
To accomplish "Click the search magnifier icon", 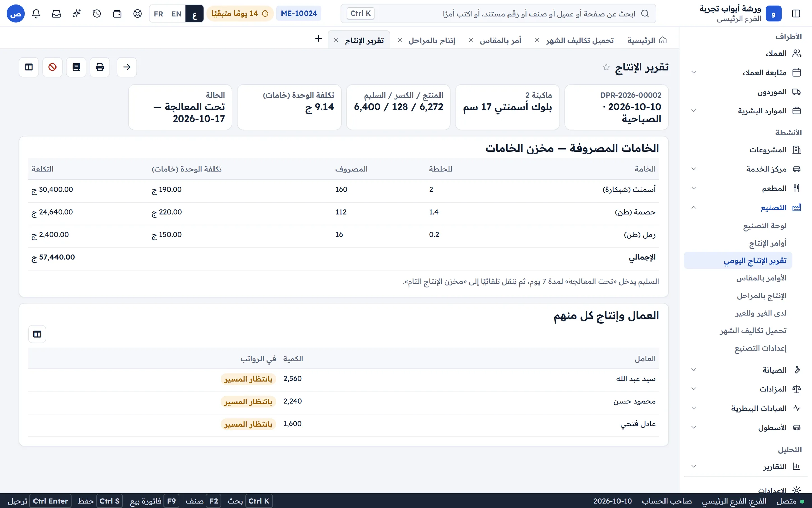I will click(x=645, y=14).
